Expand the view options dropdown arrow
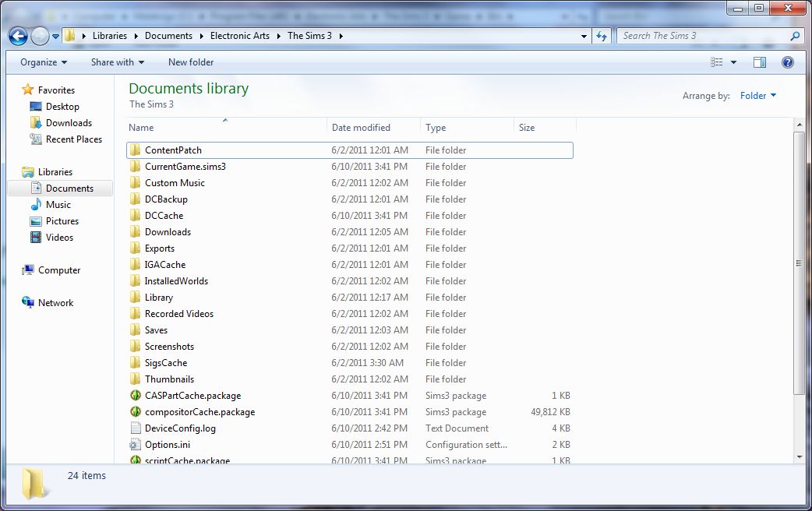Image resolution: width=812 pixels, height=511 pixels. coord(733,62)
